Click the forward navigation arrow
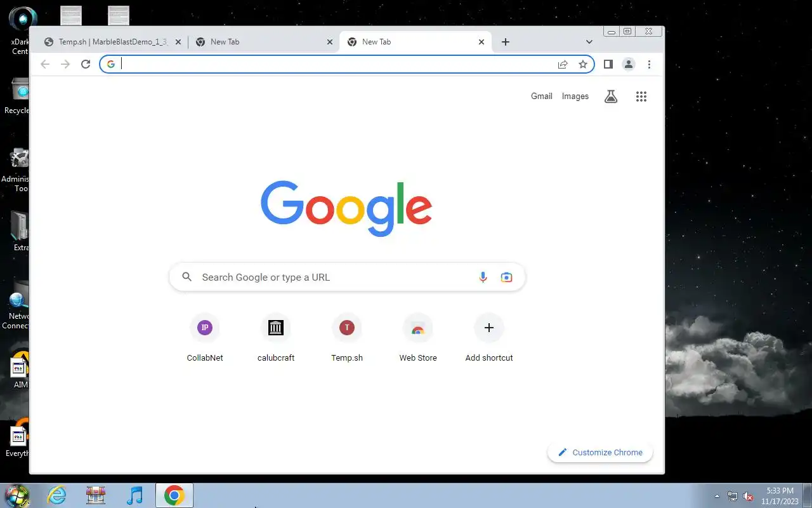This screenshot has height=508, width=812. pos(65,64)
